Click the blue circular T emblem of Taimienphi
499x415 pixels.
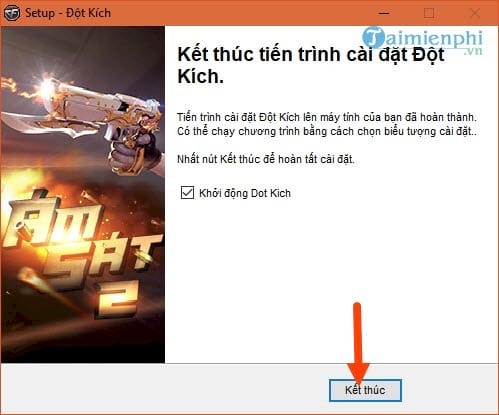click(x=374, y=37)
